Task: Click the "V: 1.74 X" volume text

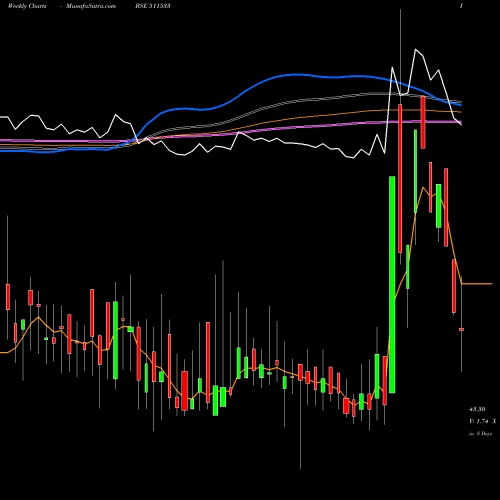Action: [483, 421]
